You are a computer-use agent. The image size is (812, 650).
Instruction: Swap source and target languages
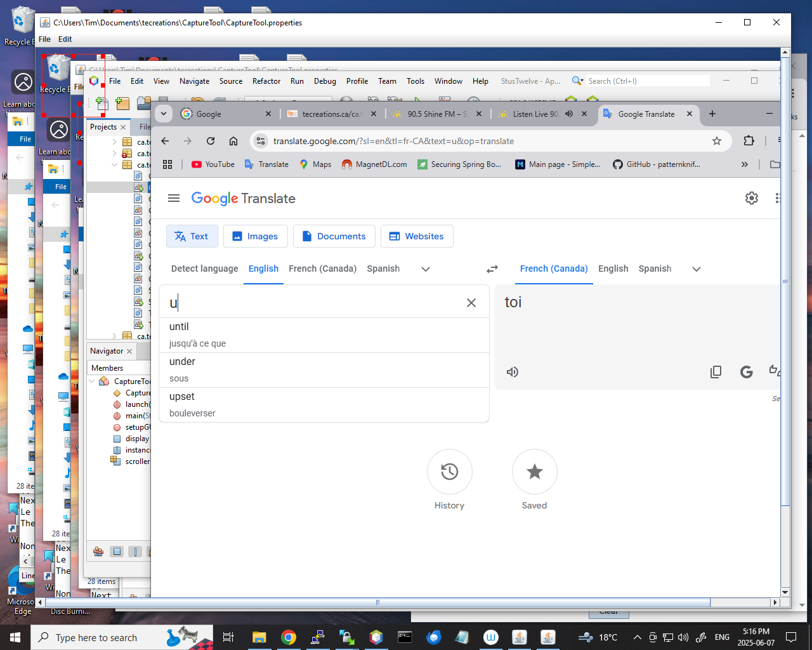(x=492, y=269)
